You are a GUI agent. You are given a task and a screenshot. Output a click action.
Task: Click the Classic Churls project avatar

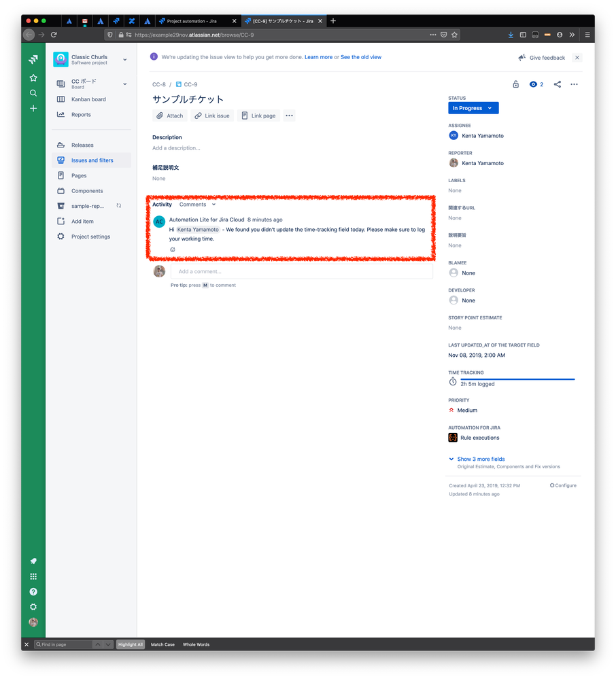(x=61, y=59)
